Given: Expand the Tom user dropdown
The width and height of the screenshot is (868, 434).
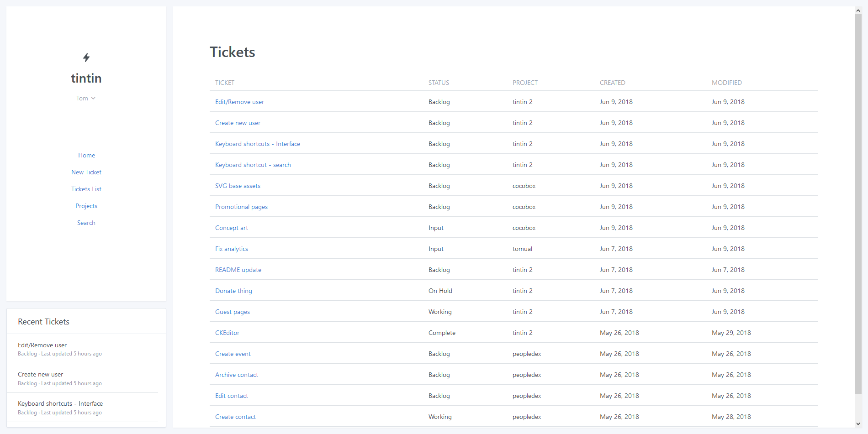Looking at the screenshot, I should [x=86, y=98].
